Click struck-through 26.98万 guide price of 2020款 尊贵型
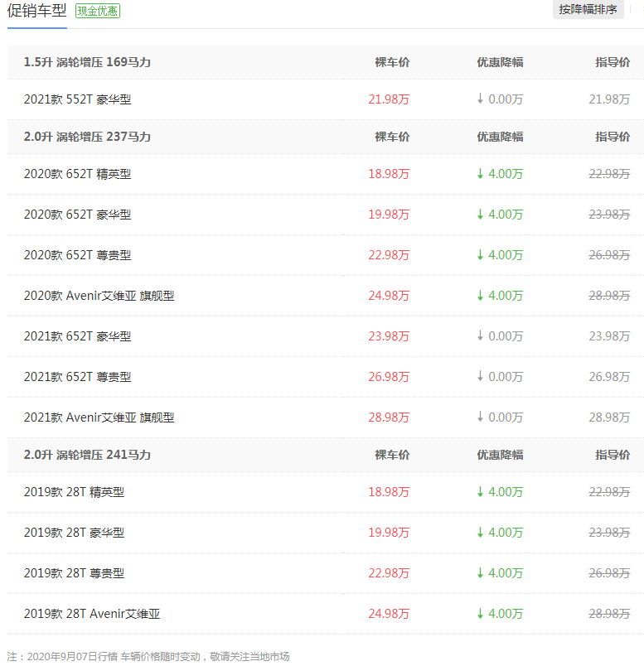Image resolution: width=644 pixels, height=666 pixels. click(x=609, y=255)
